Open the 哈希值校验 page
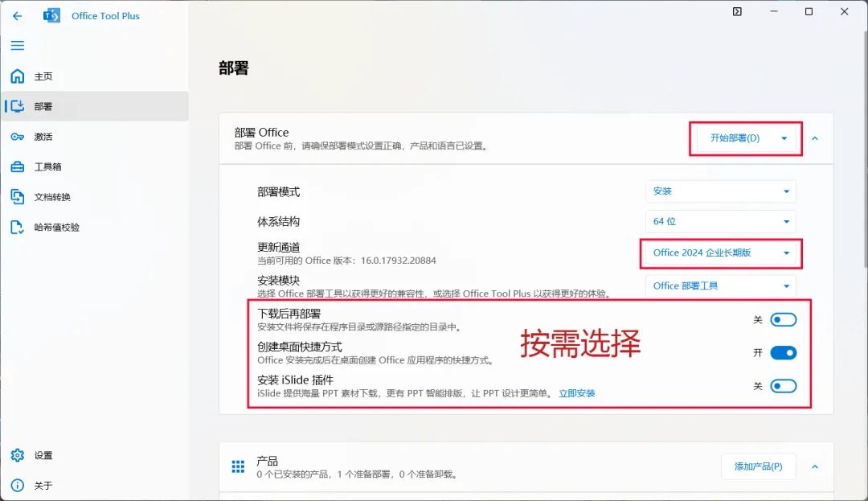This screenshot has width=868, height=501. [95, 227]
